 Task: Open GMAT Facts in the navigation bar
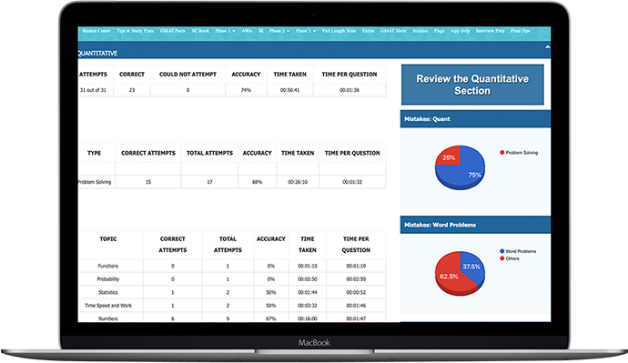pyautogui.click(x=173, y=31)
